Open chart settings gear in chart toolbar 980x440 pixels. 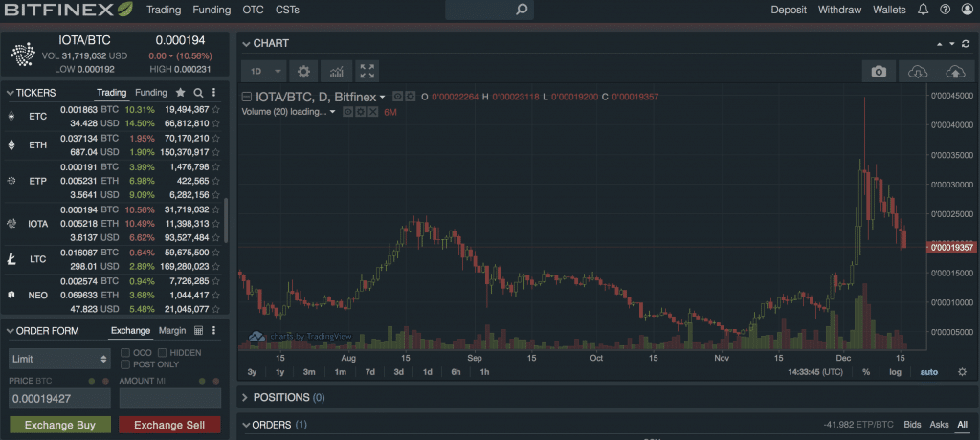click(303, 71)
